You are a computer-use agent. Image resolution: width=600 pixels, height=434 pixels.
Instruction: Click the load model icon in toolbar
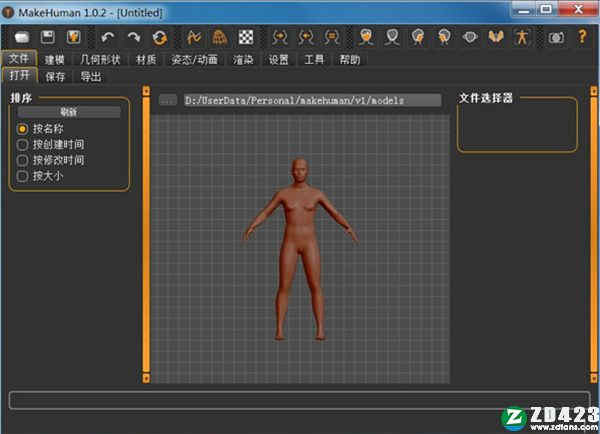(22, 38)
